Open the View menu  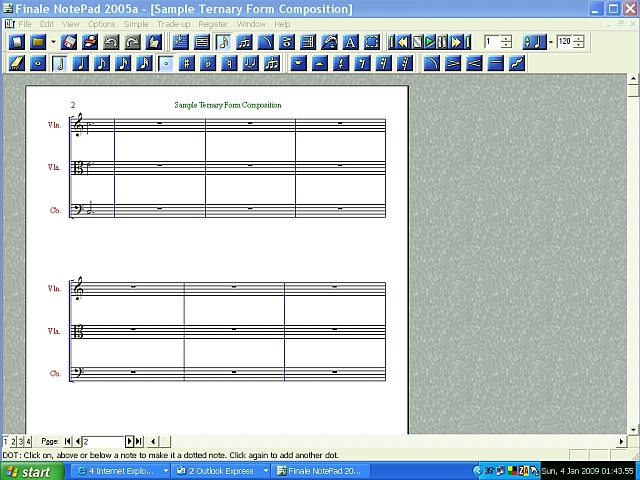coord(71,24)
